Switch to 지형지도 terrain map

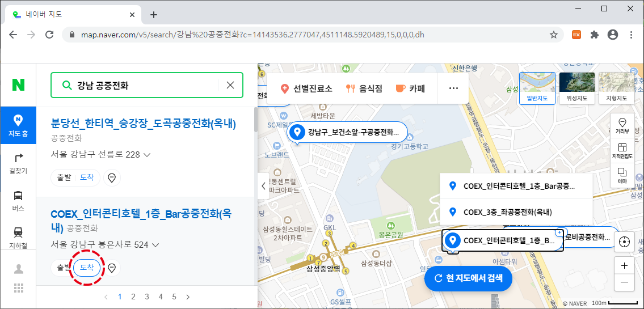[617, 88]
